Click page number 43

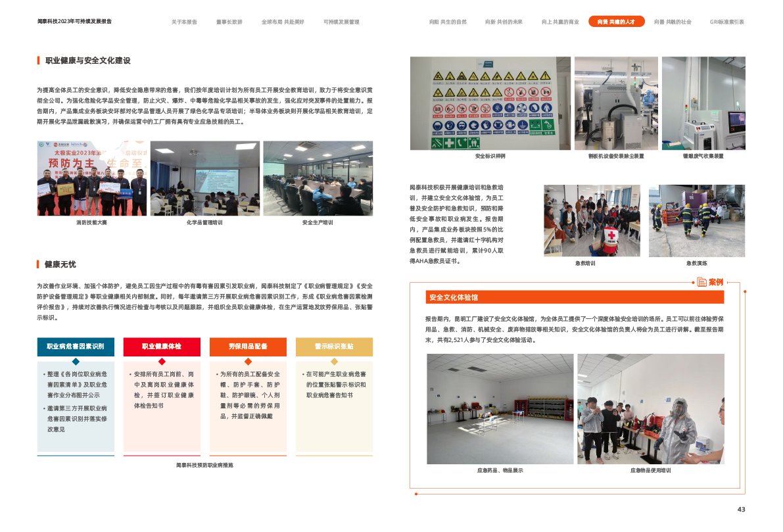741,509
